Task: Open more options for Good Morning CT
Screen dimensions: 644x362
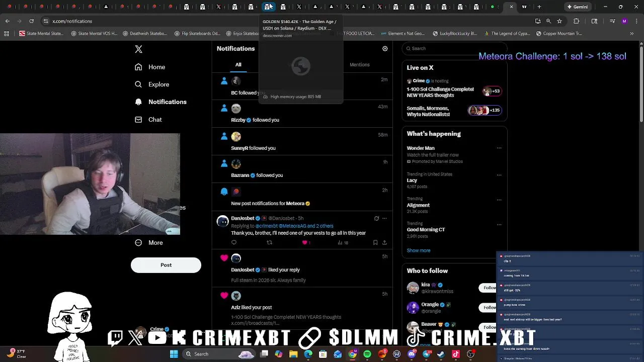Action: click(x=499, y=224)
